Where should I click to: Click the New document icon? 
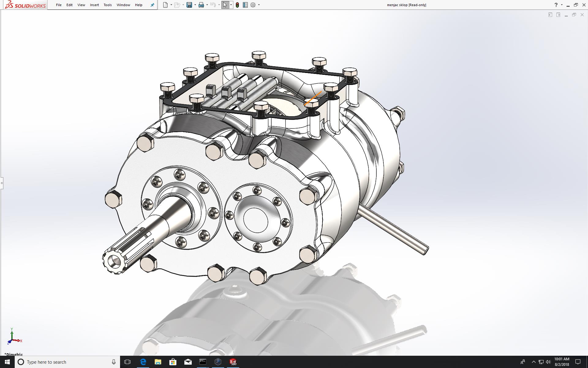point(165,5)
